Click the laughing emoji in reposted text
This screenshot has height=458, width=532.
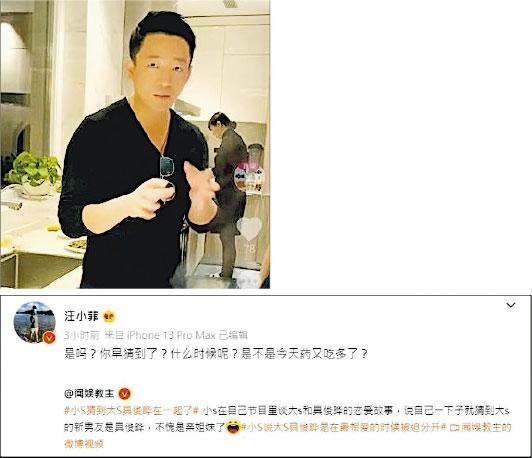233,427
